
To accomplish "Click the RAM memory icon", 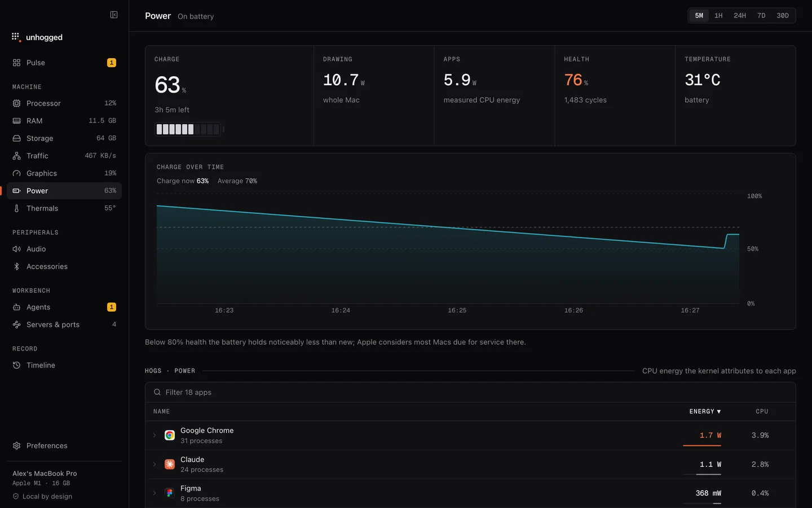I will tap(16, 121).
